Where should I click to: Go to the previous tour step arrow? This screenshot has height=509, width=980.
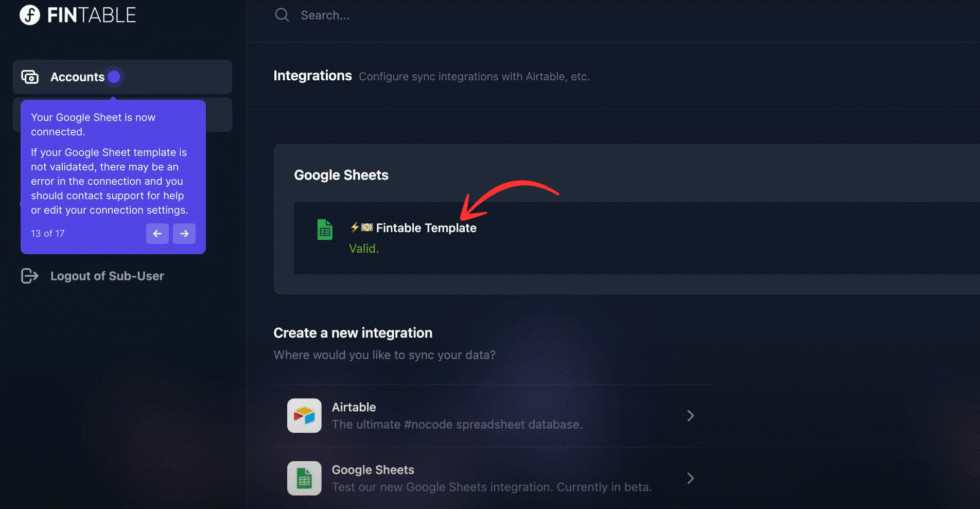click(157, 234)
